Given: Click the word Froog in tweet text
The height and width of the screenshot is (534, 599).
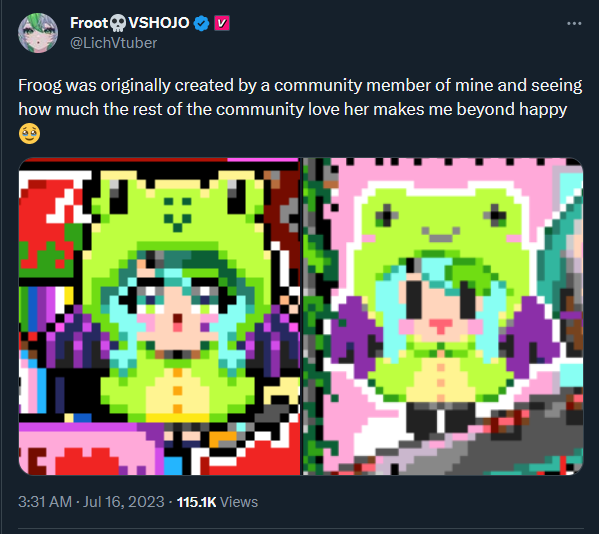Looking at the screenshot, I should [40, 86].
